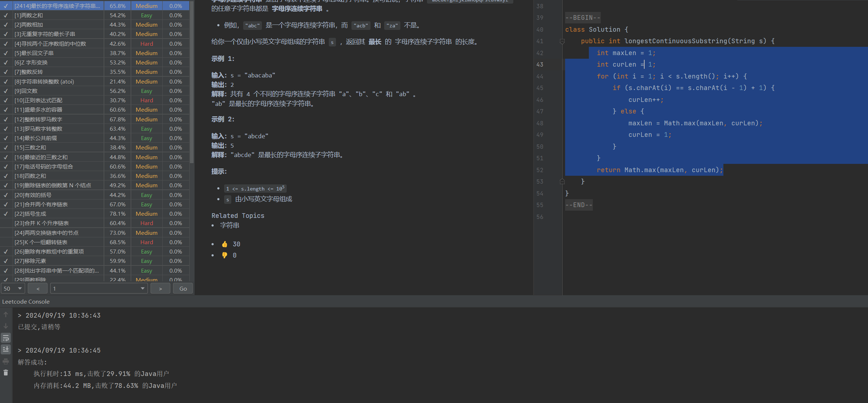Click line number 43 in the editor gutter
This screenshot has width=868, height=403.
click(x=540, y=64)
